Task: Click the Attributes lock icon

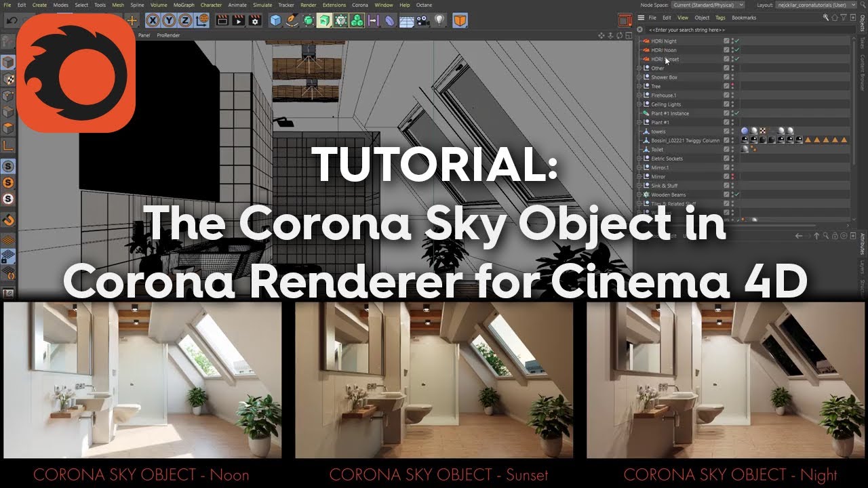Action: coord(833,236)
